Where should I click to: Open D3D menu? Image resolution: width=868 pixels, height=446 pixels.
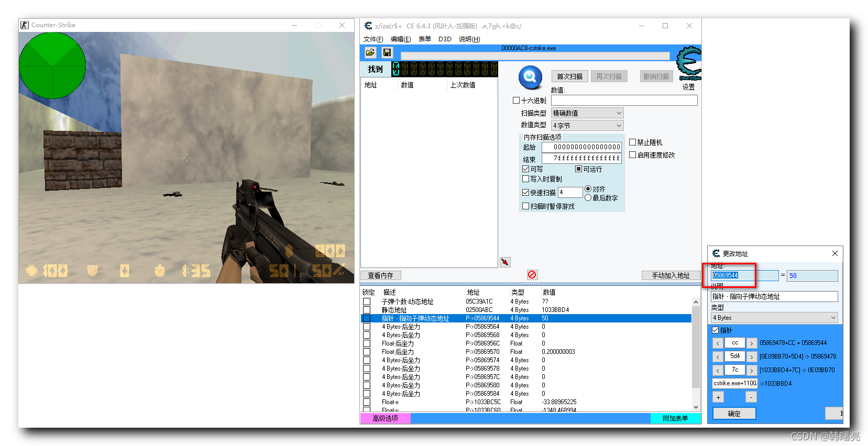(x=445, y=39)
